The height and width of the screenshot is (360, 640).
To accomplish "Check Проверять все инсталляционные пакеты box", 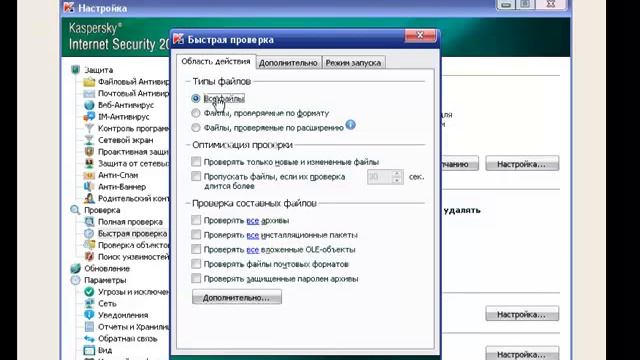I will click(196, 235).
